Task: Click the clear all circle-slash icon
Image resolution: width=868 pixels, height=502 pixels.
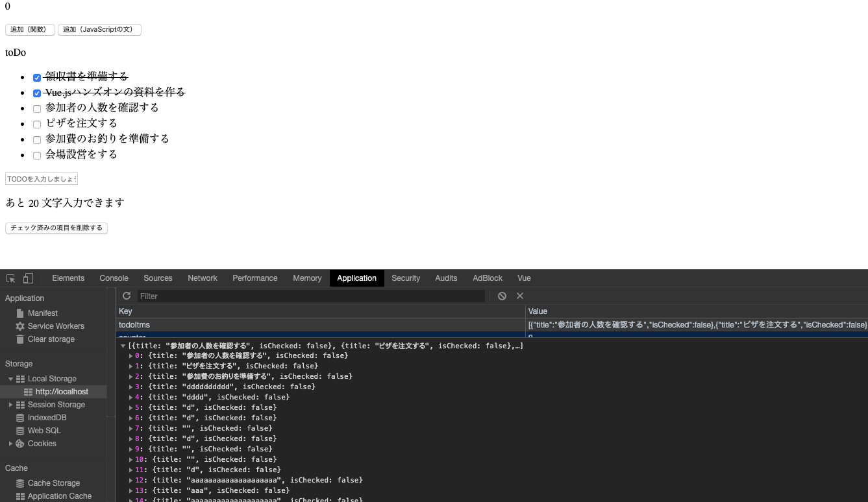Action: (x=502, y=296)
